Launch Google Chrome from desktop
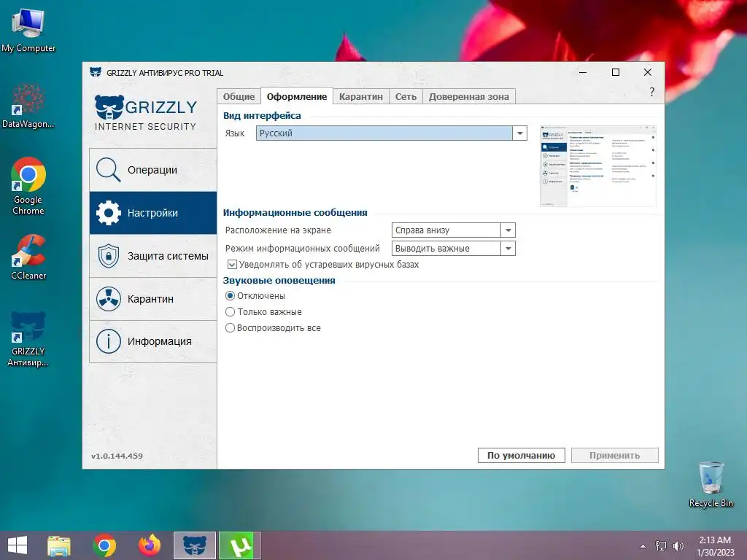 pyautogui.click(x=28, y=186)
